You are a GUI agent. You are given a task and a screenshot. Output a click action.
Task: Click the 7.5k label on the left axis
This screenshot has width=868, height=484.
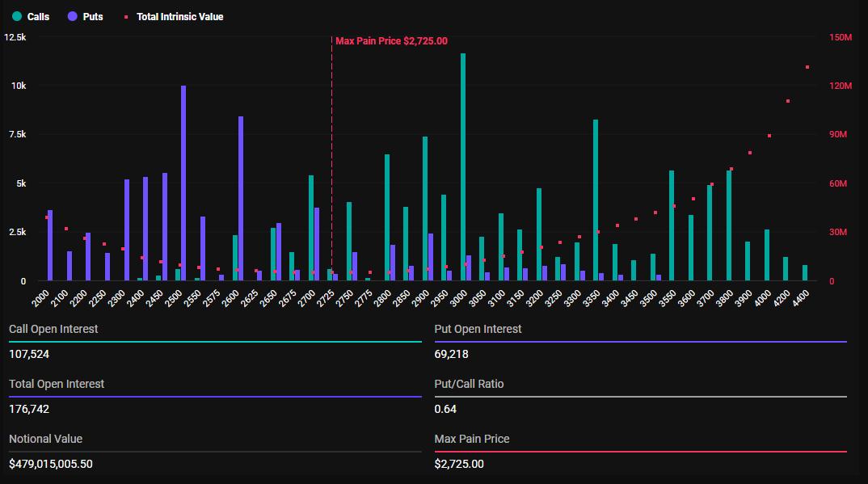coord(17,134)
